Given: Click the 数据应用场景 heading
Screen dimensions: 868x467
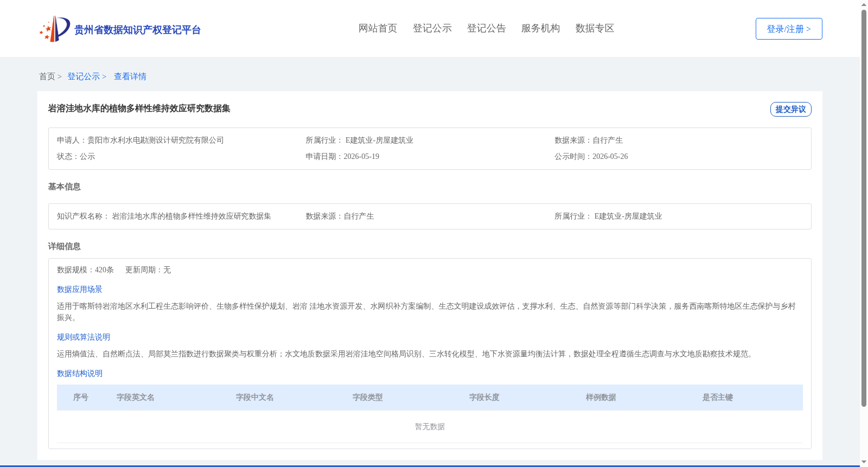Looking at the screenshot, I should 80,289.
